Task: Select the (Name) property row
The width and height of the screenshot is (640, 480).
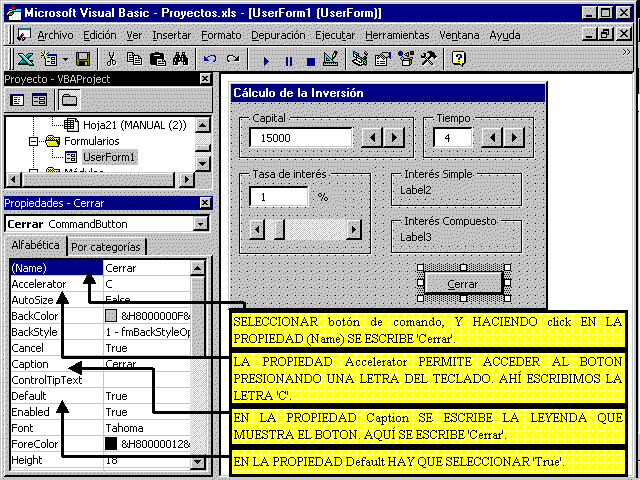Action: pyautogui.click(x=100, y=268)
